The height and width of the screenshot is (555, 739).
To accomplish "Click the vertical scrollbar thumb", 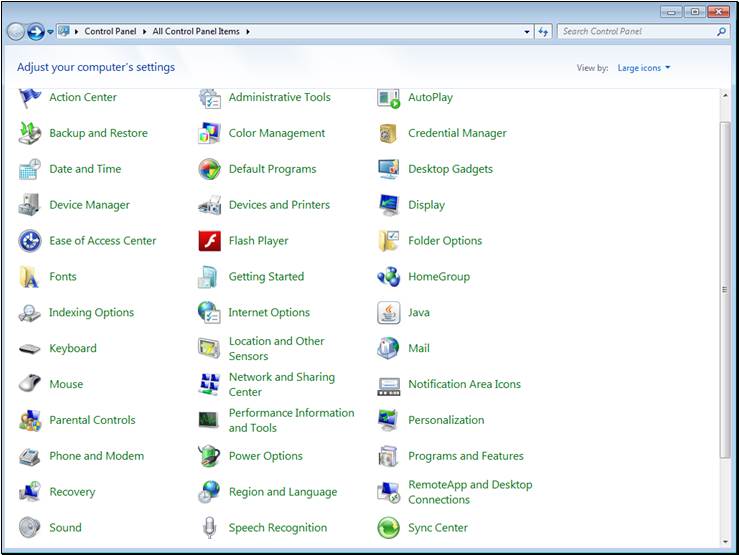I will click(725, 289).
